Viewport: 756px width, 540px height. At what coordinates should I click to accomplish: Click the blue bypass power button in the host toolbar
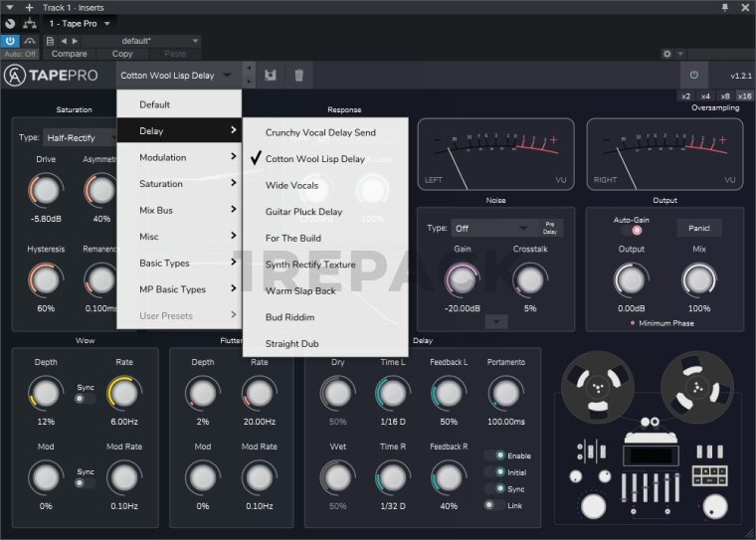10,41
